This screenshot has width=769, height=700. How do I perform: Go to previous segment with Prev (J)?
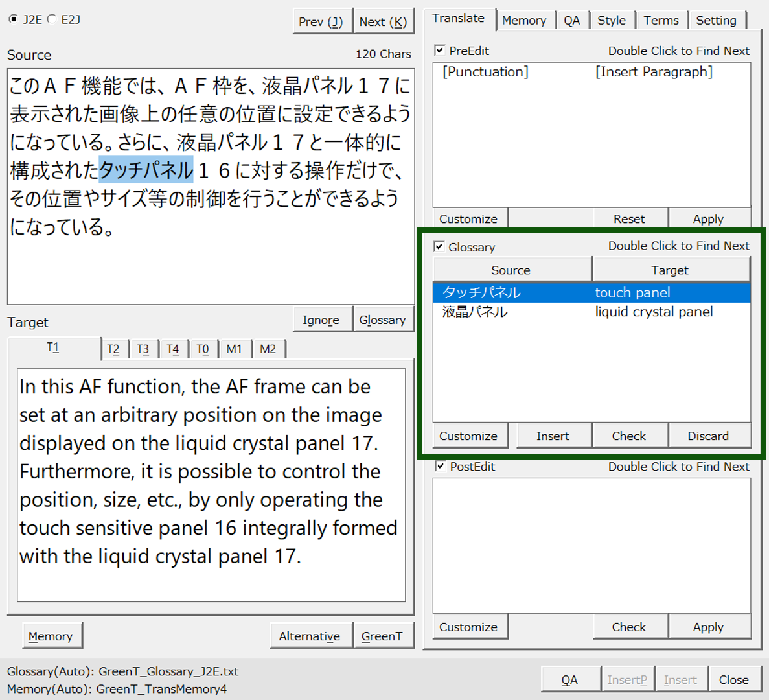point(321,22)
